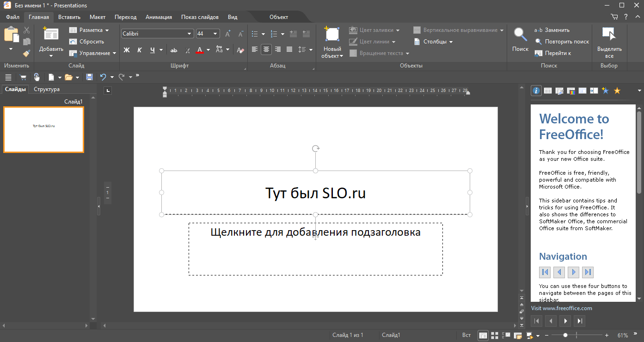This screenshot has width=644, height=342.
Task: Reset the slide with Сбросить
Action: click(87, 42)
